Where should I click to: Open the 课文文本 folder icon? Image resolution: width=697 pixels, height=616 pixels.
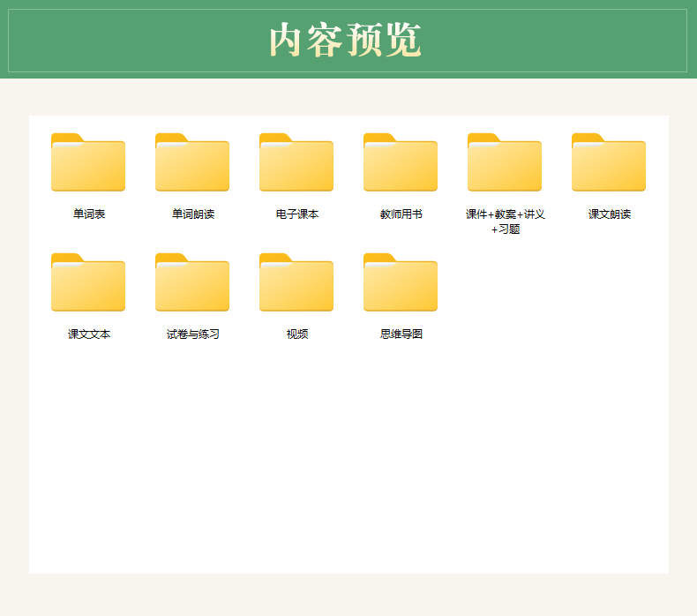click(x=88, y=282)
